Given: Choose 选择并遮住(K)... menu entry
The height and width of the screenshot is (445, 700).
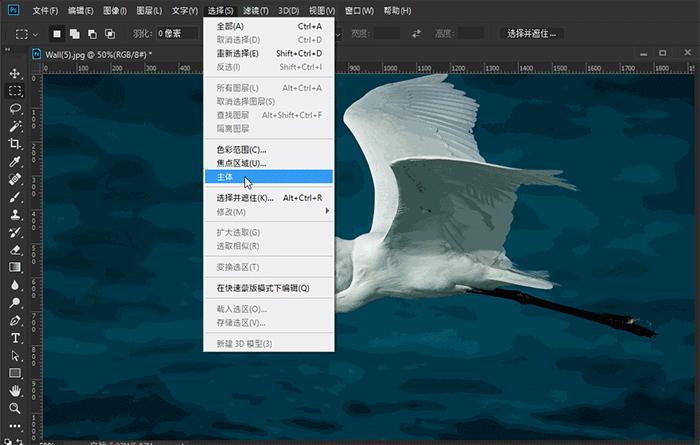Looking at the screenshot, I should pyautogui.click(x=269, y=198).
